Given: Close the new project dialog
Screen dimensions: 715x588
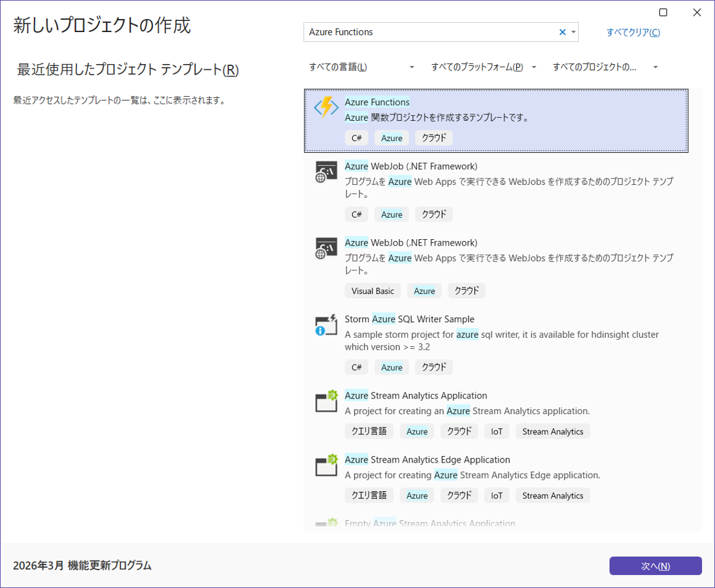Looking at the screenshot, I should click(697, 12).
